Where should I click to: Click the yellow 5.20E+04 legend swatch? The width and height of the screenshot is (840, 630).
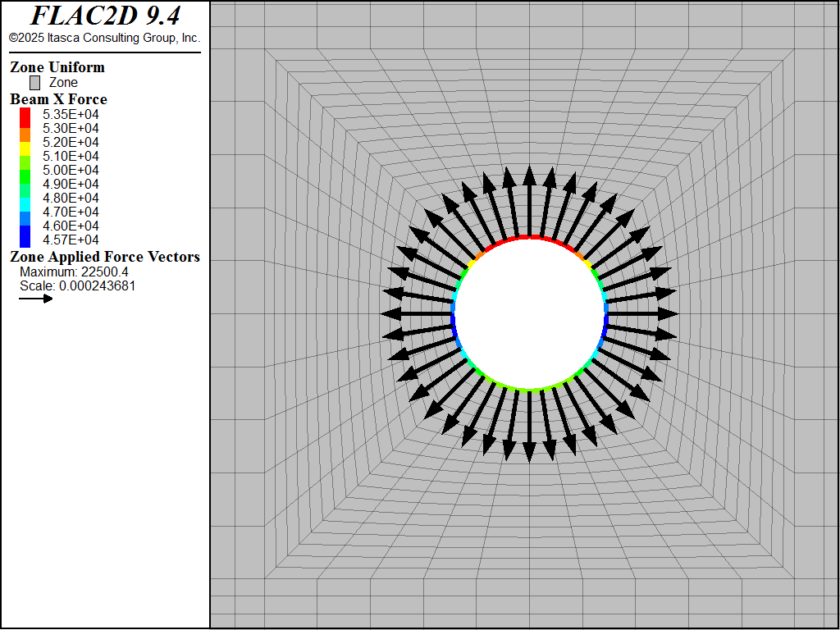25,149
